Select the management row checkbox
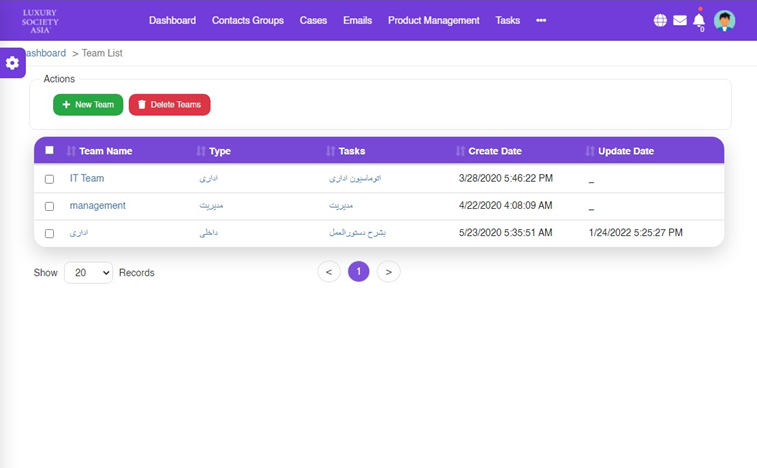Screen dimensions: 757x468 click(50, 206)
